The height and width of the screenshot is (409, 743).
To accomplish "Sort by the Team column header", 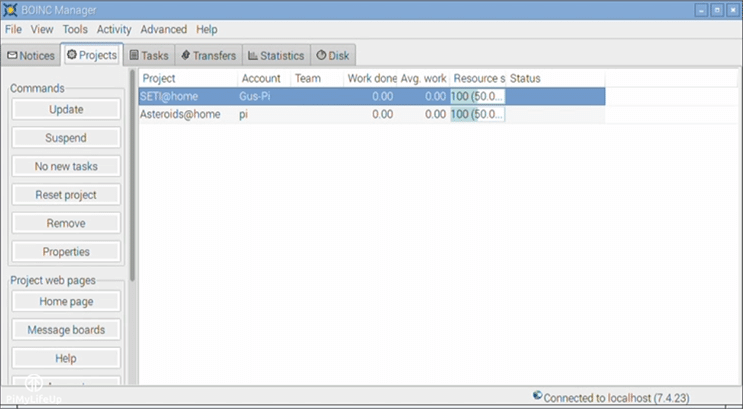I will pos(317,78).
